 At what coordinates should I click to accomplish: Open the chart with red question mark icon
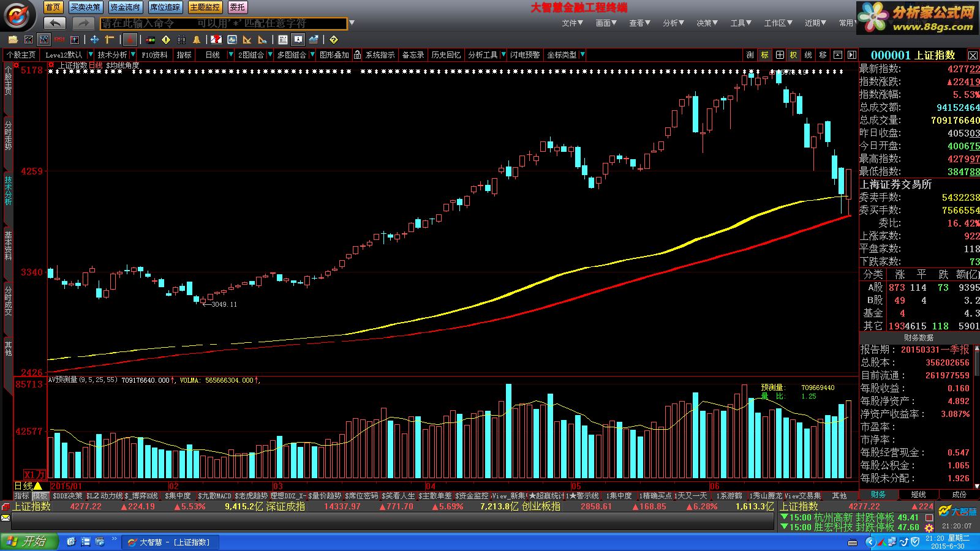click(x=216, y=40)
